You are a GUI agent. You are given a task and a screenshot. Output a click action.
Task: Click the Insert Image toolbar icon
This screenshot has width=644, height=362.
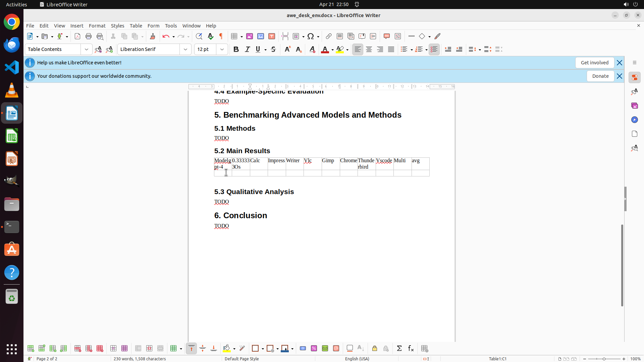pos(250,36)
